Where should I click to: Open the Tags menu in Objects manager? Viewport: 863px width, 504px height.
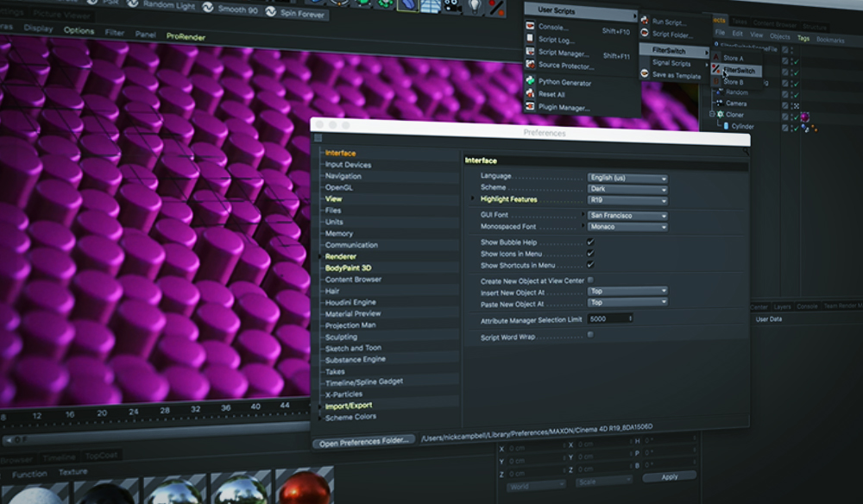click(803, 38)
